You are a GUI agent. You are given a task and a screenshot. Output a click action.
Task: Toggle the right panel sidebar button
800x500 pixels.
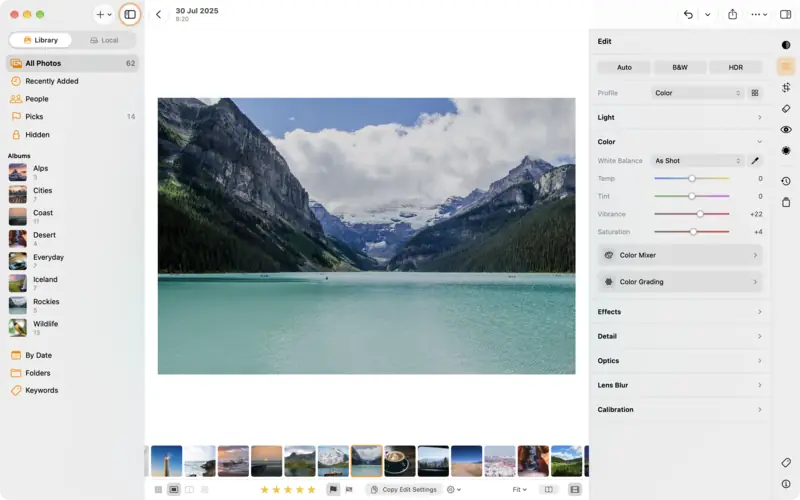point(786,14)
